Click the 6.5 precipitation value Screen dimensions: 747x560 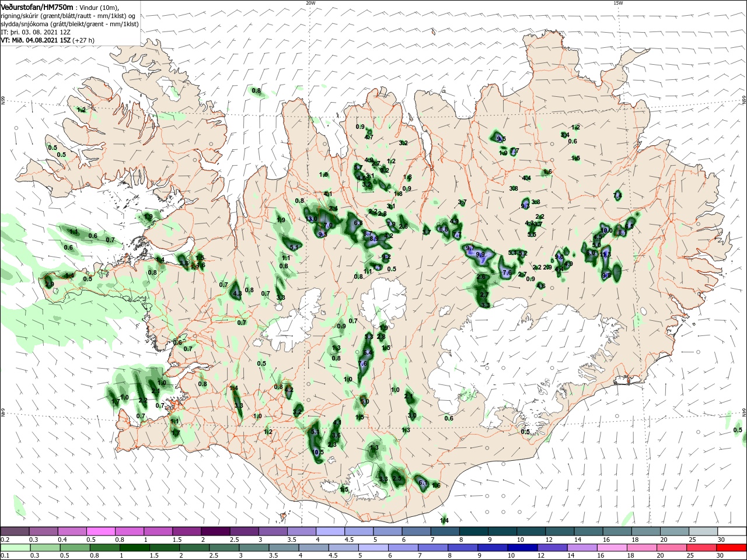629,226
